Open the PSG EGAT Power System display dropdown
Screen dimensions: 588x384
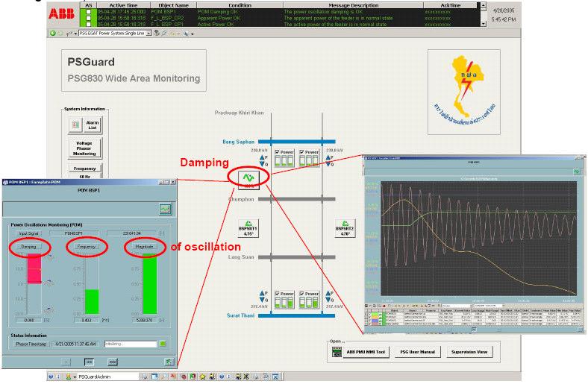coord(149,34)
